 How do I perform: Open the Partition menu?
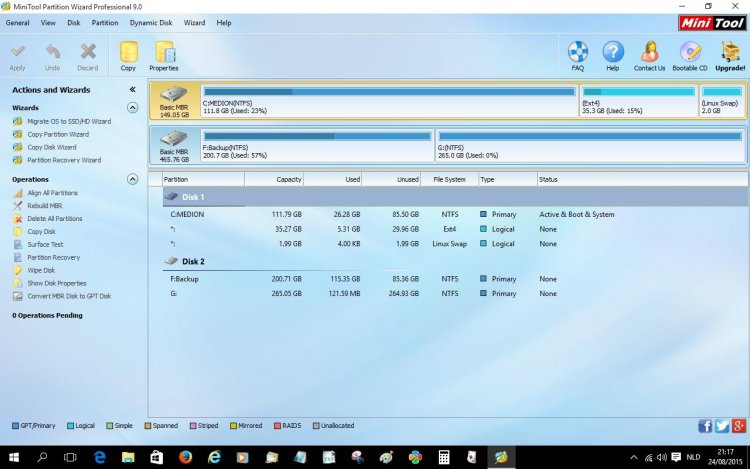pyautogui.click(x=104, y=22)
